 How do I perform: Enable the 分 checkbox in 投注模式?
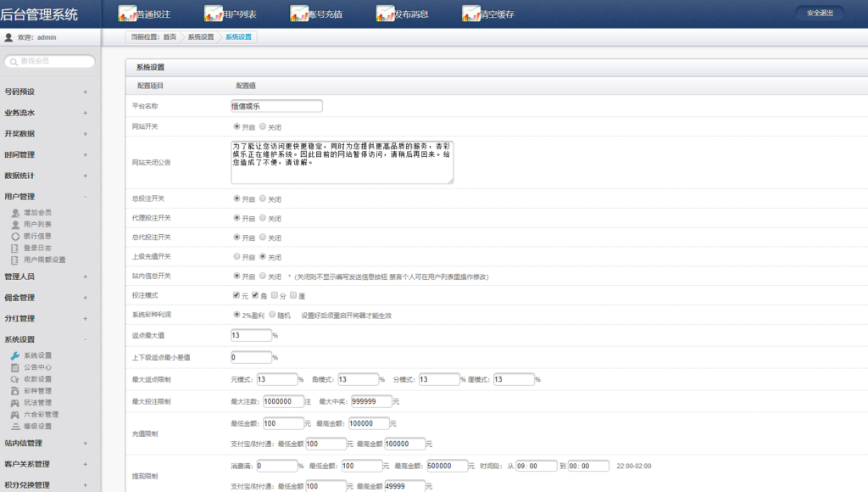274,295
